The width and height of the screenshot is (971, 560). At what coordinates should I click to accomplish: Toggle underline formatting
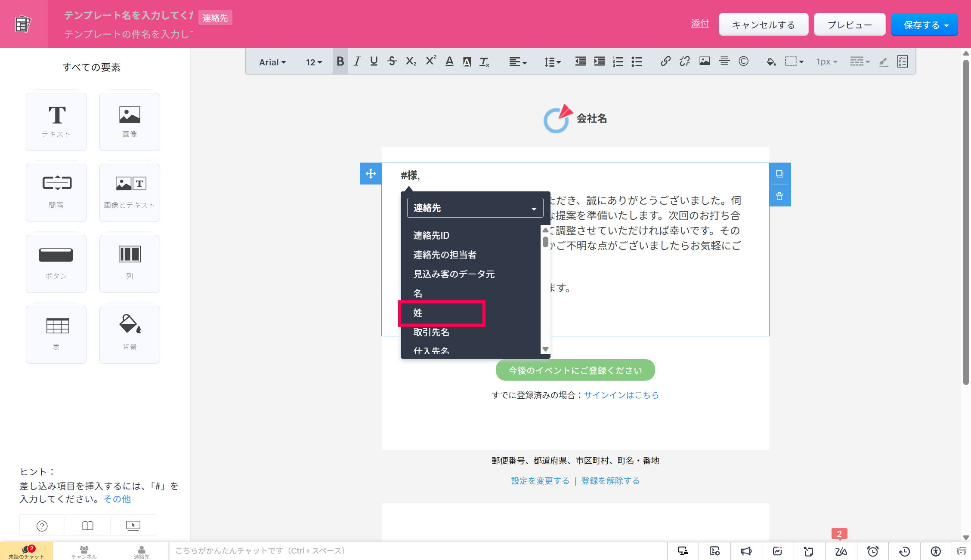coord(374,62)
